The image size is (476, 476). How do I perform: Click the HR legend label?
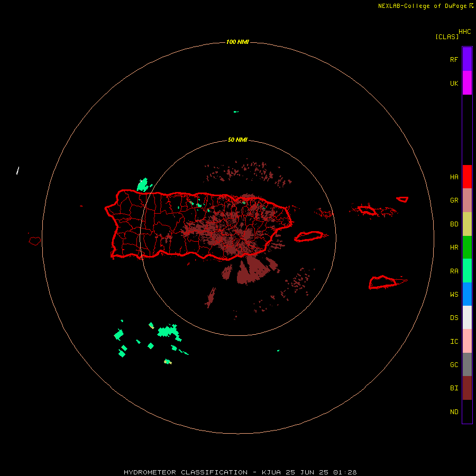454,248
